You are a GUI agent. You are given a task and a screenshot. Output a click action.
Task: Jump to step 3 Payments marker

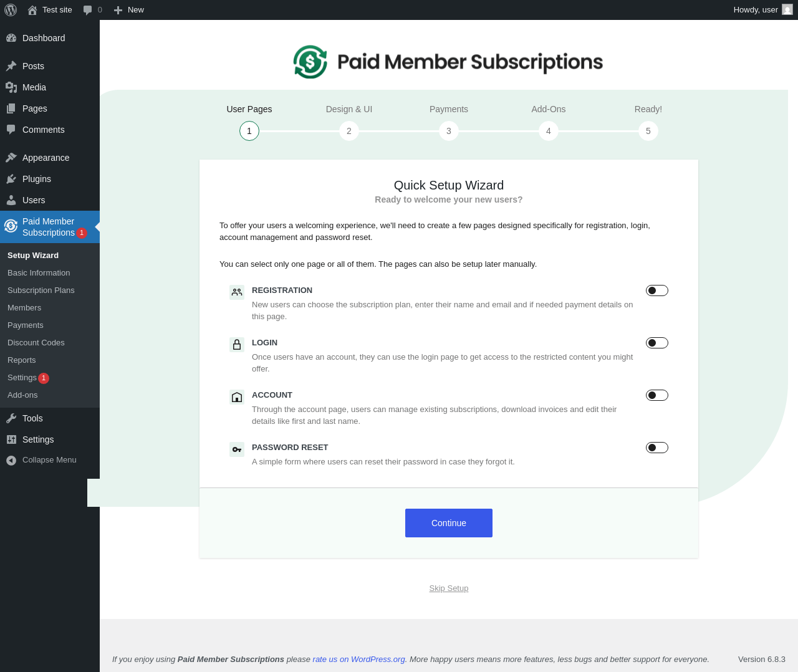click(449, 131)
